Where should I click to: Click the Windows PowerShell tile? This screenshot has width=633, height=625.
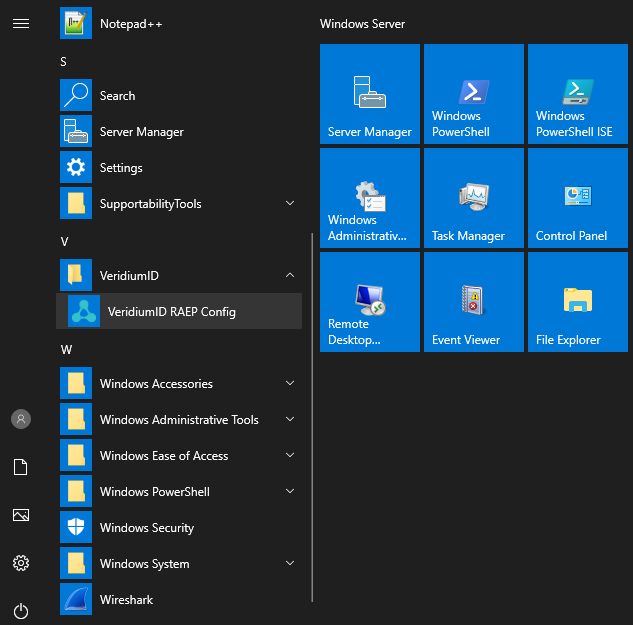(474, 95)
